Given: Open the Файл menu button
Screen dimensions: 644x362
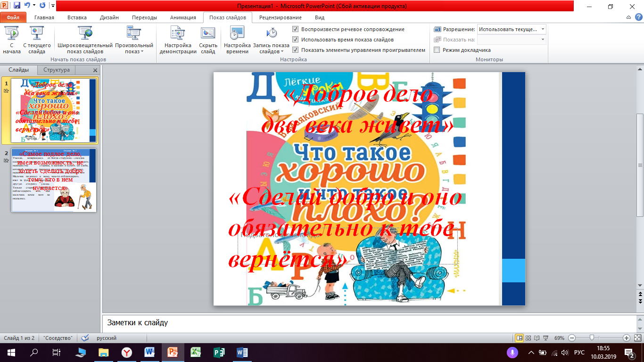Looking at the screenshot, I should 13,17.
